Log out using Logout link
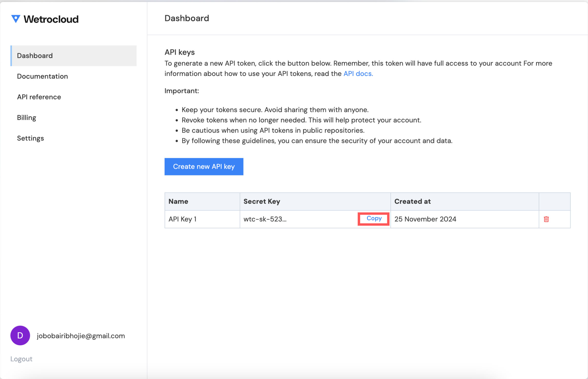Viewport: 588px width, 379px height. pyautogui.click(x=21, y=359)
